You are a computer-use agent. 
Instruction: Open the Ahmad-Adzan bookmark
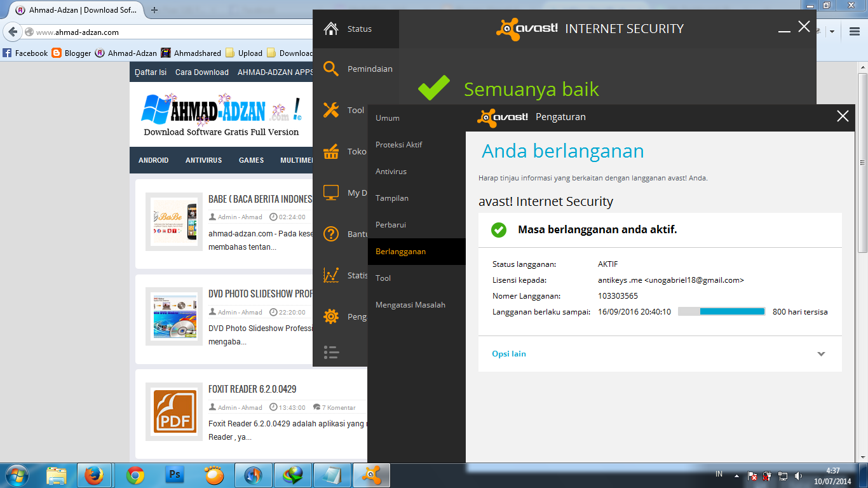tap(126, 53)
